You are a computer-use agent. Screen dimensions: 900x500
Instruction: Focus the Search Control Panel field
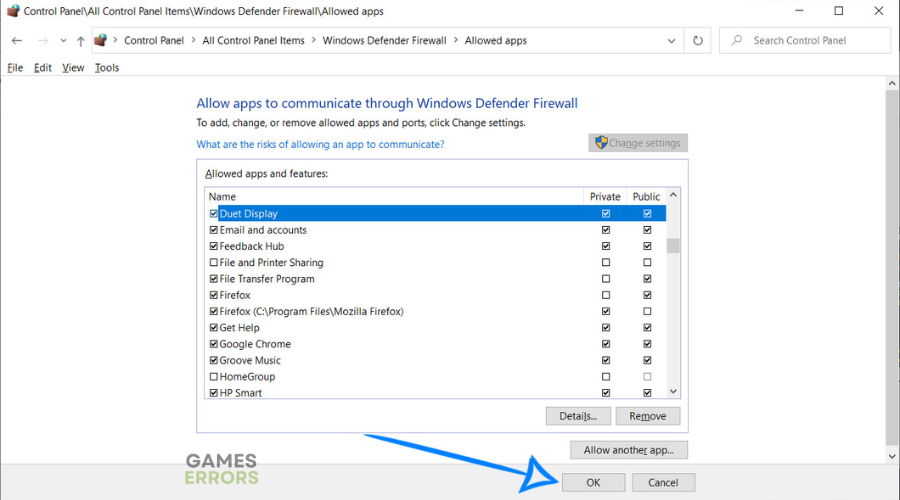click(x=804, y=40)
